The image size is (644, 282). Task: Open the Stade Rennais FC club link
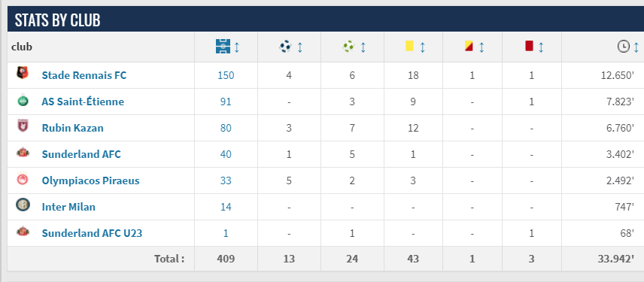click(x=84, y=75)
